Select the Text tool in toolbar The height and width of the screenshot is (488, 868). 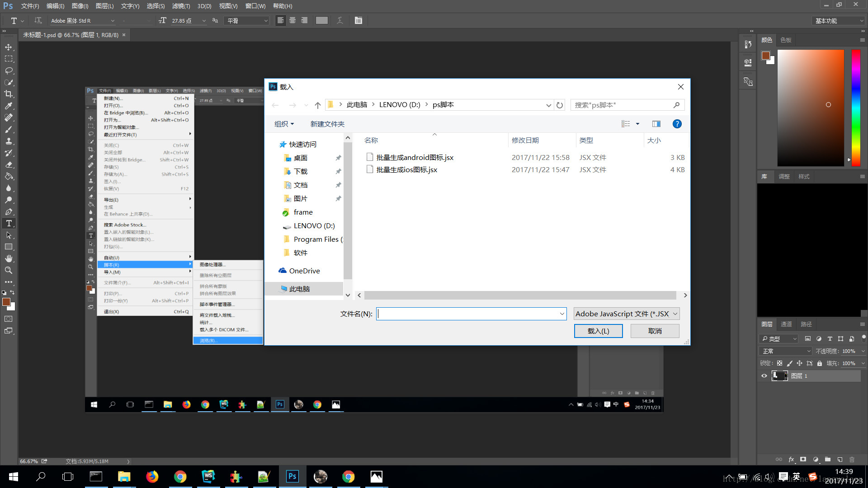(x=8, y=224)
